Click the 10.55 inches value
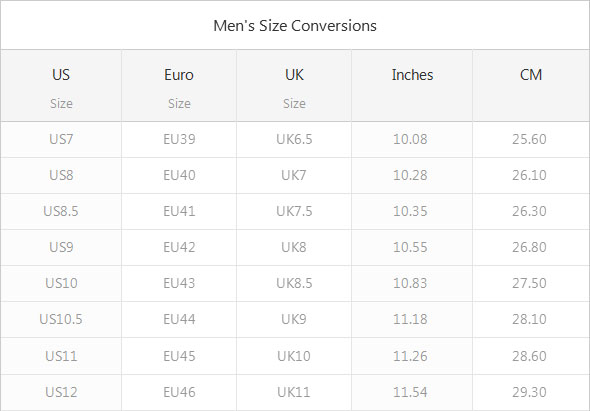The height and width of the screenshot is (411, 590). (x=410, y=247)
